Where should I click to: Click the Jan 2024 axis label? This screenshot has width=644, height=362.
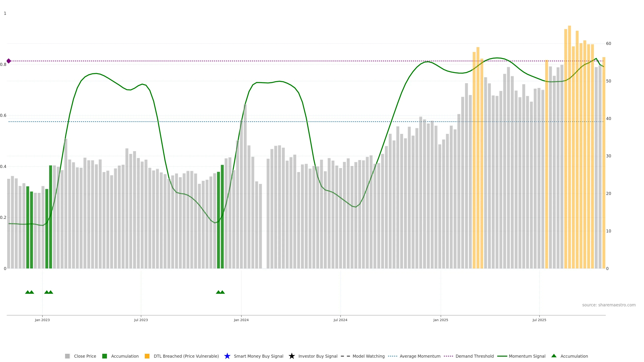pos(241,320)
